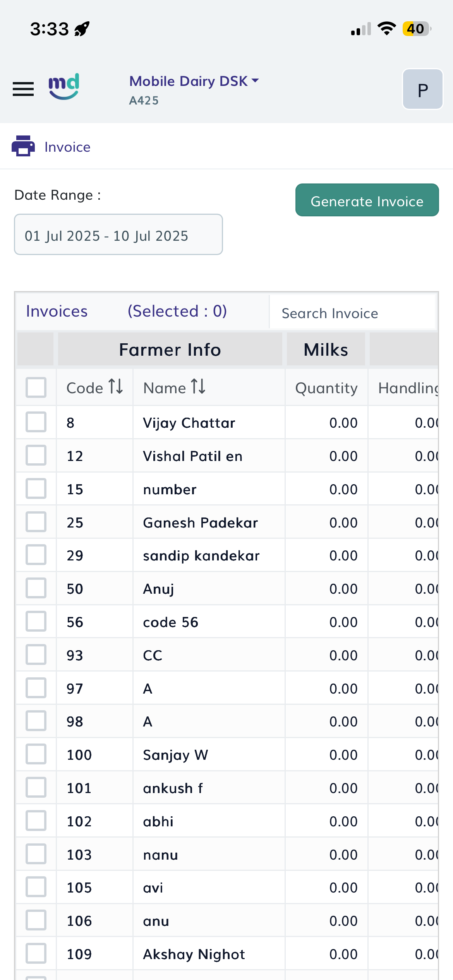Check the anu row checkbox
Image resolution: width=453 pixels, height=980 pixels.
click(36, 920)
